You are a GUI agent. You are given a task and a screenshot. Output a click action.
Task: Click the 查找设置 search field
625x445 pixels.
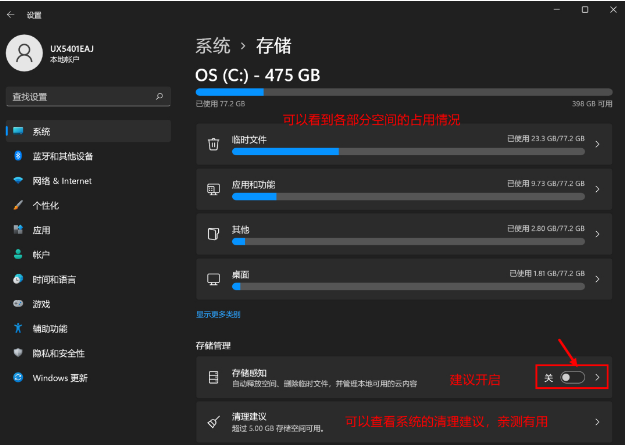click(80, 97)
